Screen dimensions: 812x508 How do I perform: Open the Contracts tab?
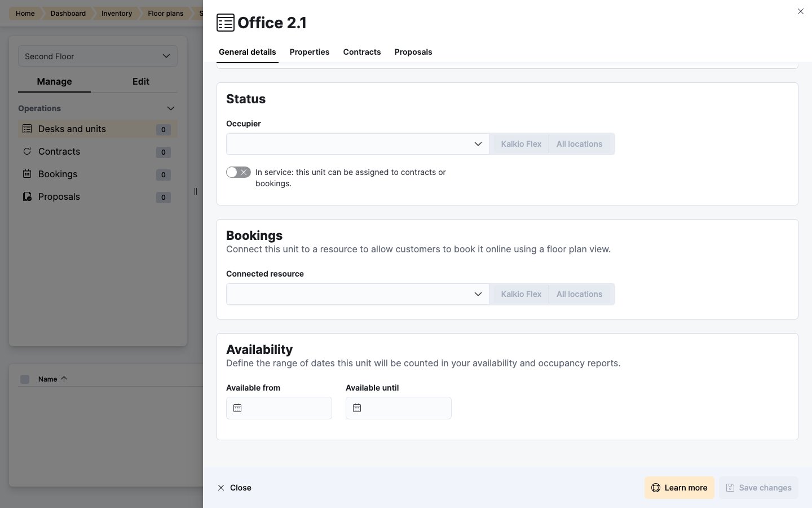tap(362, 52)
